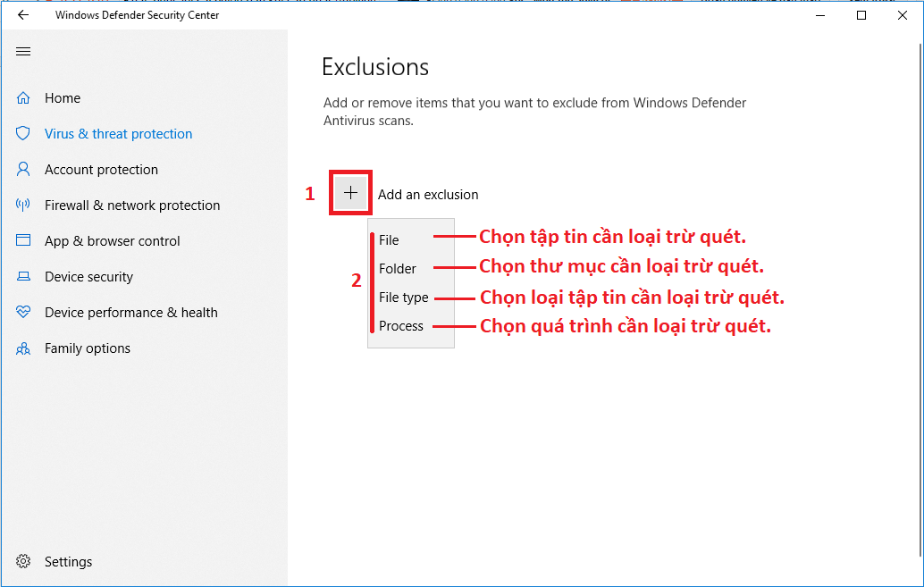Image resolution: width=924 pixels, height=587 pixels.
Task: Click the Settings gear icon
Action: [x=23, y=561]
